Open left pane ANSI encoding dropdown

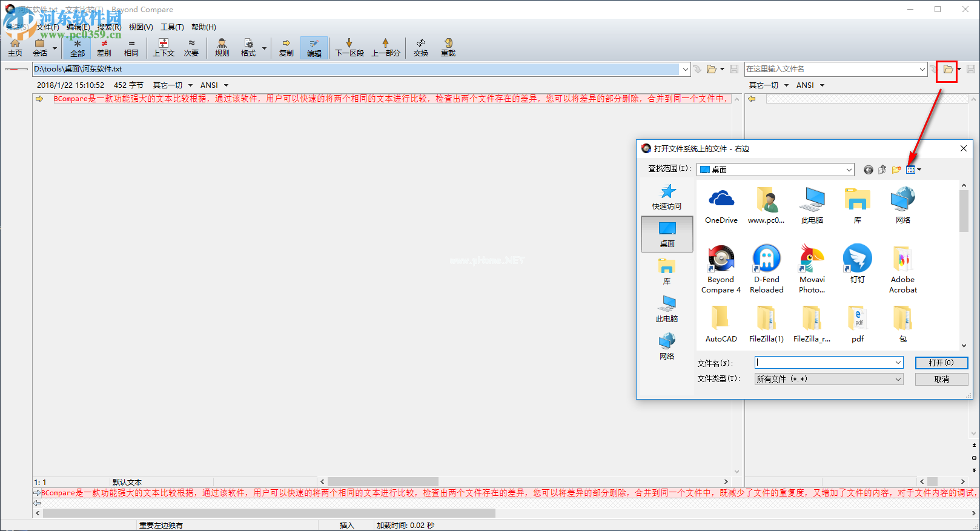pyautogui.click(x=214, y=85)
